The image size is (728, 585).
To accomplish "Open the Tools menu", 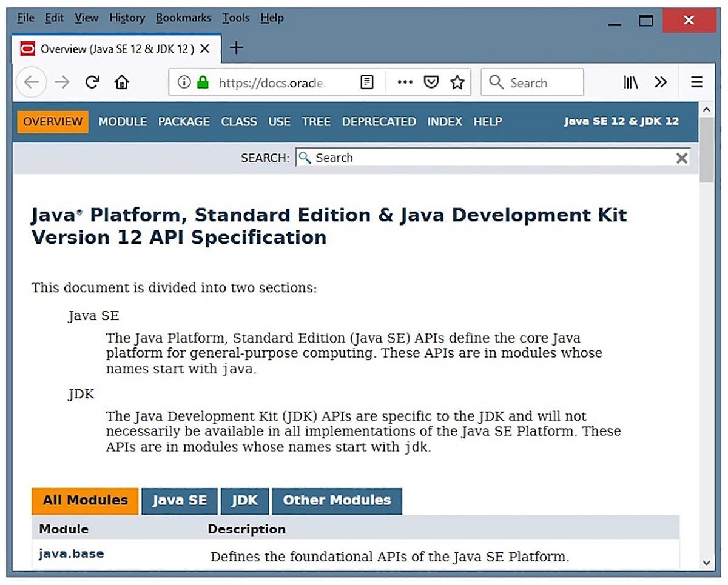I will 235,18.
